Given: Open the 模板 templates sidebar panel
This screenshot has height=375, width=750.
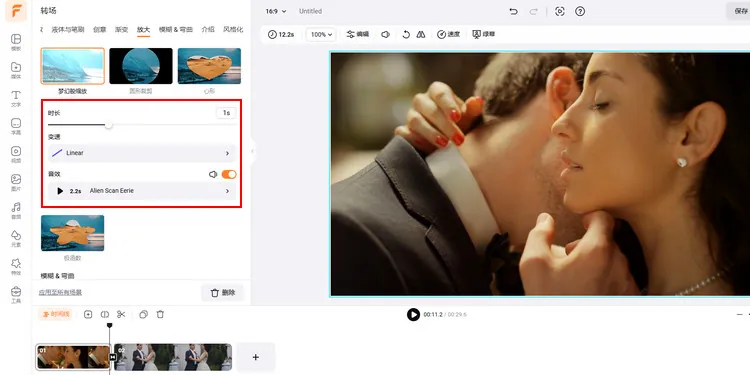Looking at the screenshot, I should pyautogui.click(x=16, y=42).
